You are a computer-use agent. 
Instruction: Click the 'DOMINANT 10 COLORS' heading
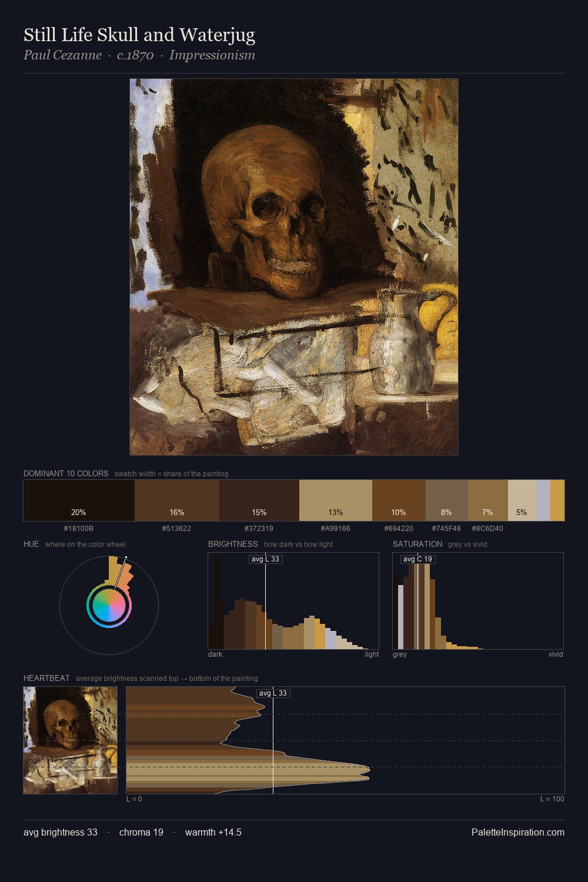pyautogui.click(x=66, y=473)
